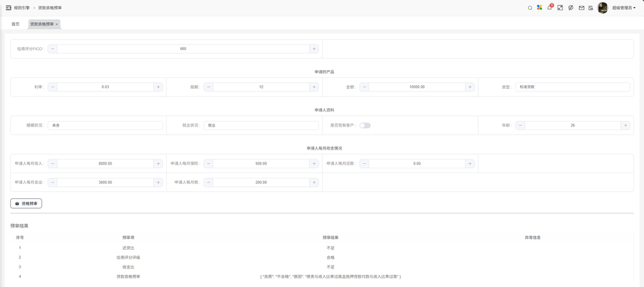Decrease the 利率 value with minus

click(53, 87)
